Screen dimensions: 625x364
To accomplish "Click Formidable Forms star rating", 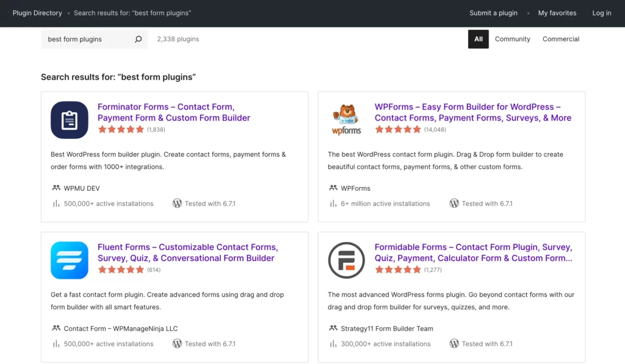I will pos(398,269).
